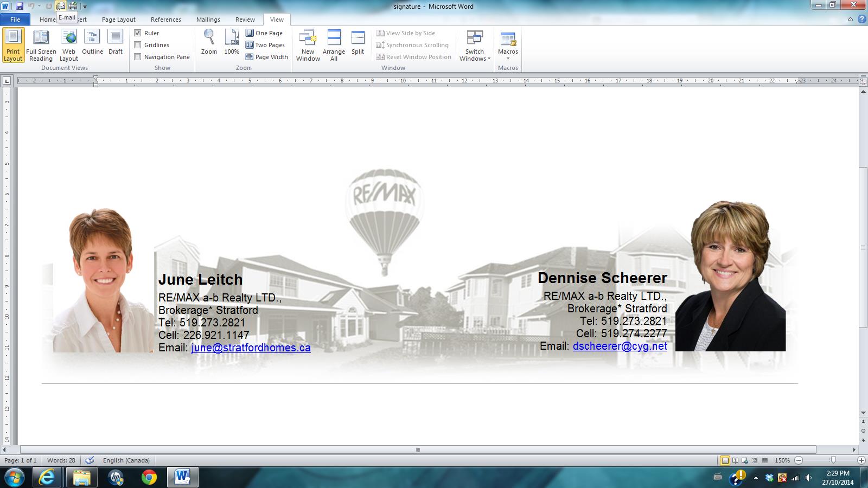Launch Internet Explorer from taskbar
The width and height of the screenshot is (868, 488).
pyautogui.click(x=47, y=477)
